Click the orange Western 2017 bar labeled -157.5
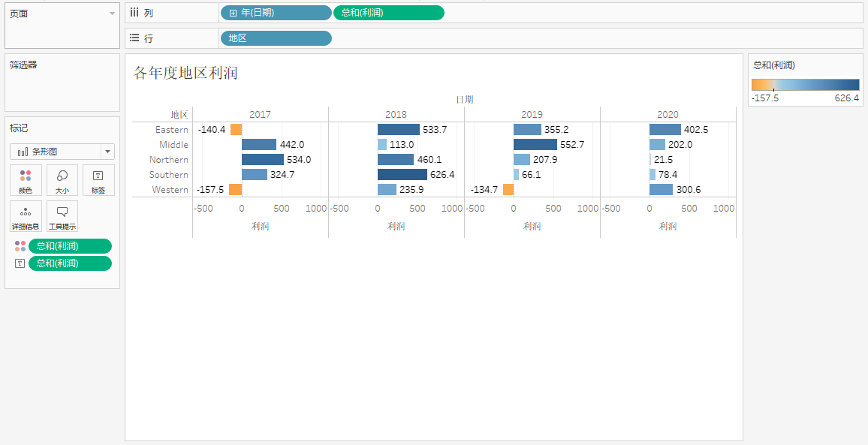Image resolution: width=868 pixels, height=445 pixels. coord(235,190)
